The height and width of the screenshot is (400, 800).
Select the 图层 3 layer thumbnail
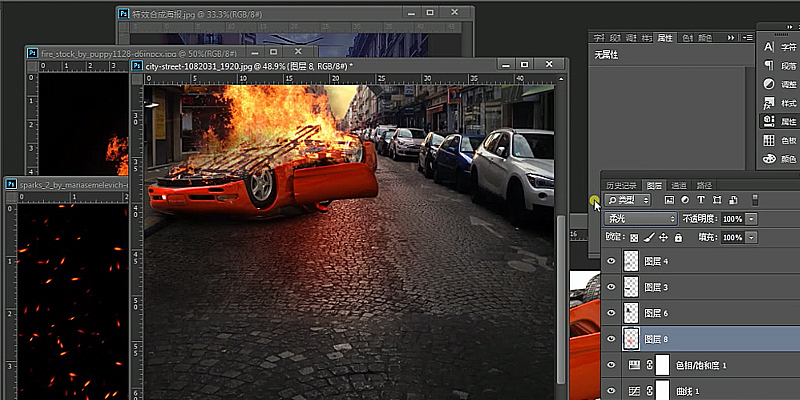631,287
